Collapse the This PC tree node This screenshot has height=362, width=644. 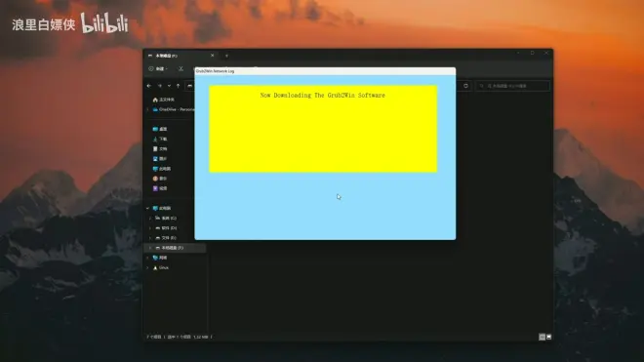148,209
